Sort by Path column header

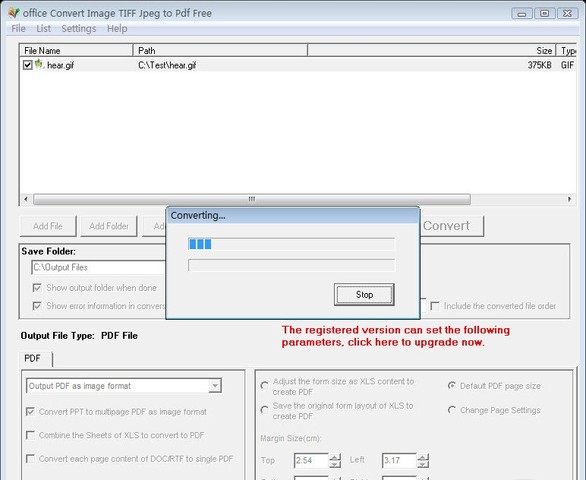pyautogui.click(x=220, y=50)
